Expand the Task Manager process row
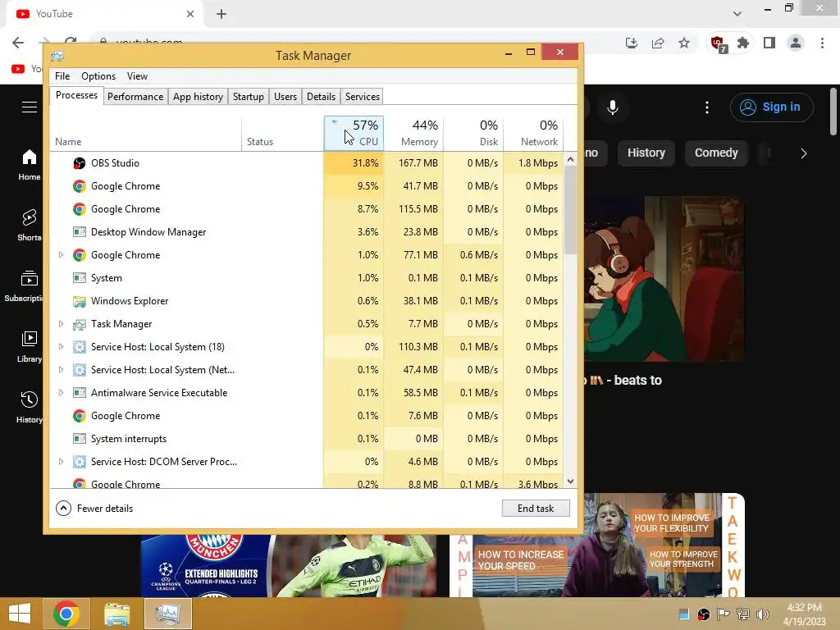Image resolution: width=840 pixels, height=630 pixels. point(61,323)
